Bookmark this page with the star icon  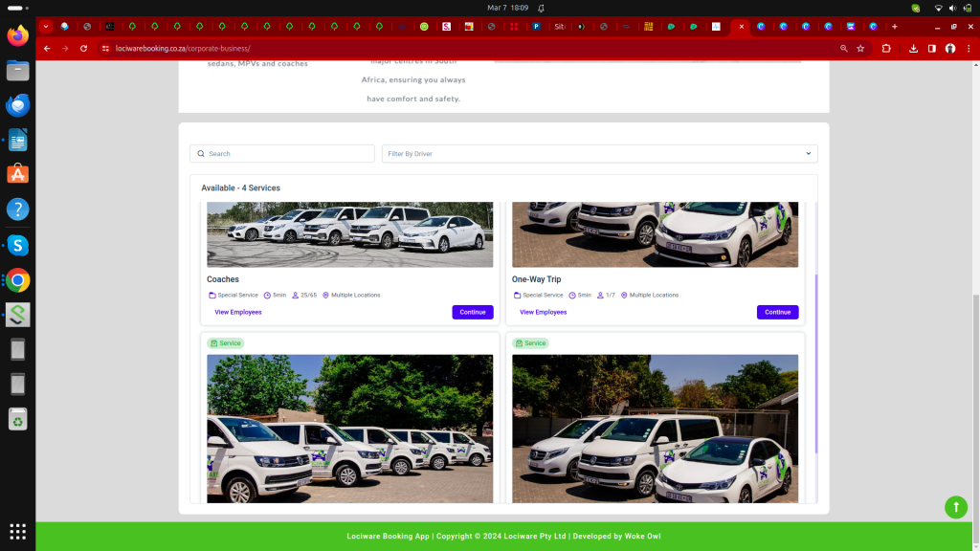pyautogui.click(x=860, y=48)
